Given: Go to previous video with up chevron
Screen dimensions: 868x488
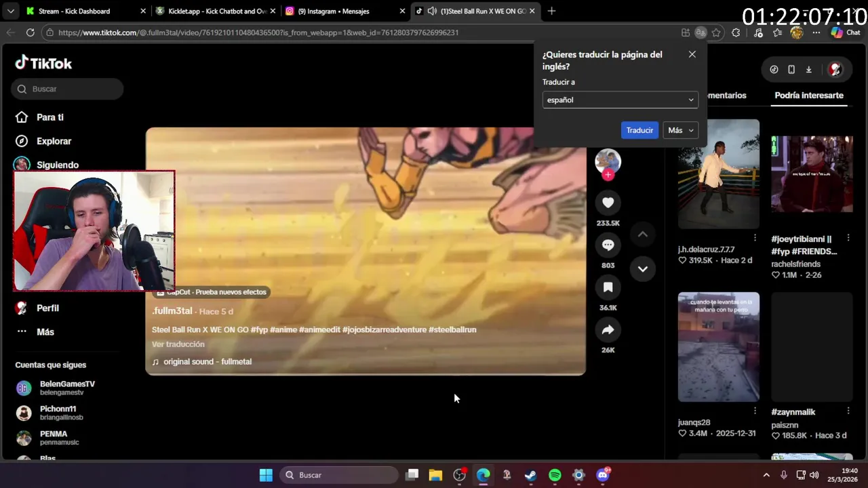Looking at the screenshot, I should pyautogui.click(x=643, y=235).
